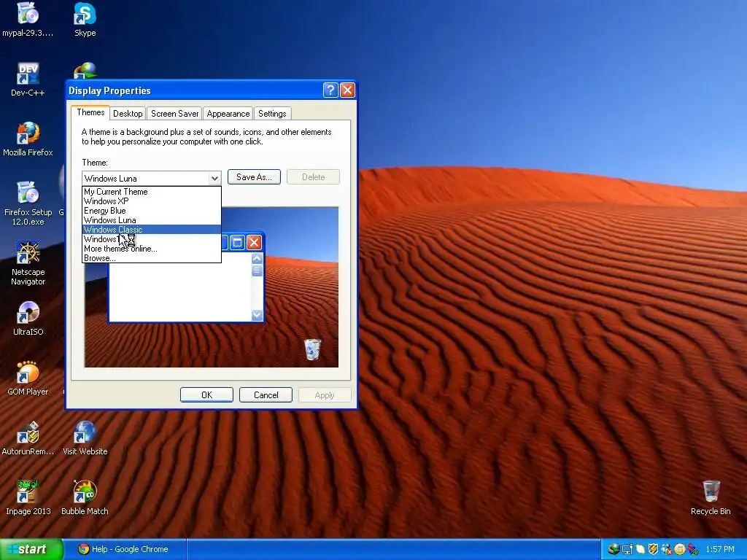Viewport: 747px width, 560px height.
Task: Open the Mozilla Firefox desktop shortcut
Action: [x=28, y=139]
